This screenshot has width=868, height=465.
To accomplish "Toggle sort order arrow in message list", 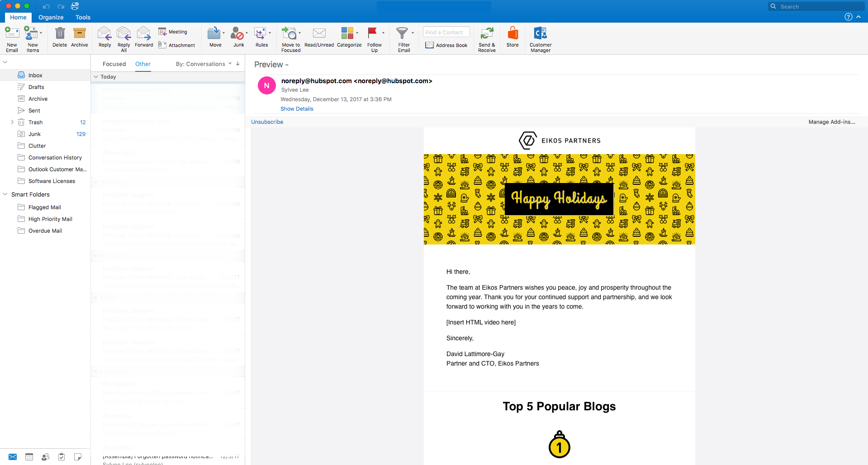I will coord(238,64).
